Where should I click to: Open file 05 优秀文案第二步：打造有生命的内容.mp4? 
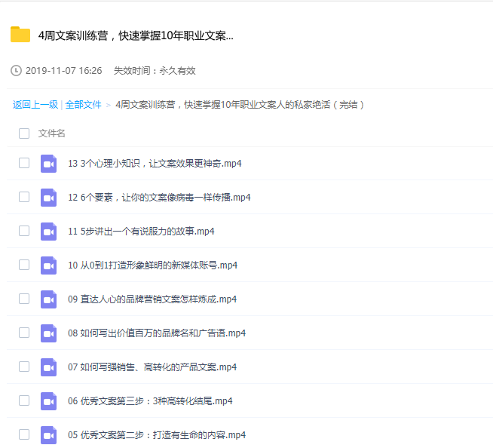(157, 435)
